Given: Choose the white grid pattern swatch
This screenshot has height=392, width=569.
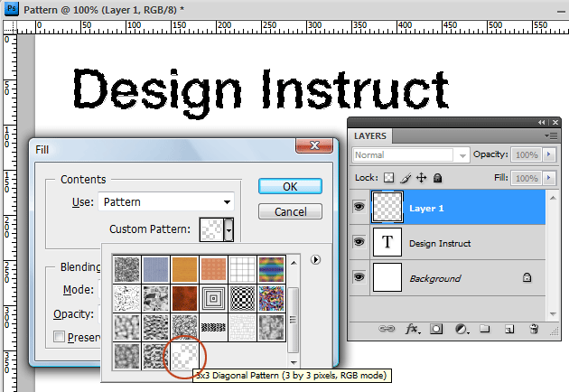Looking at the screenshot, I should (242, 269).
